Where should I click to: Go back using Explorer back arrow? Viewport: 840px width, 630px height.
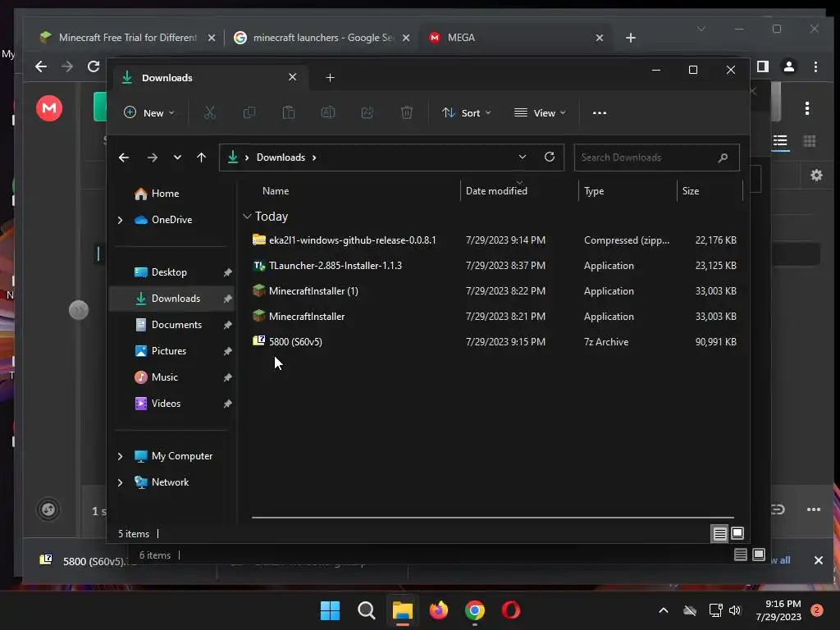click(124, 157)
